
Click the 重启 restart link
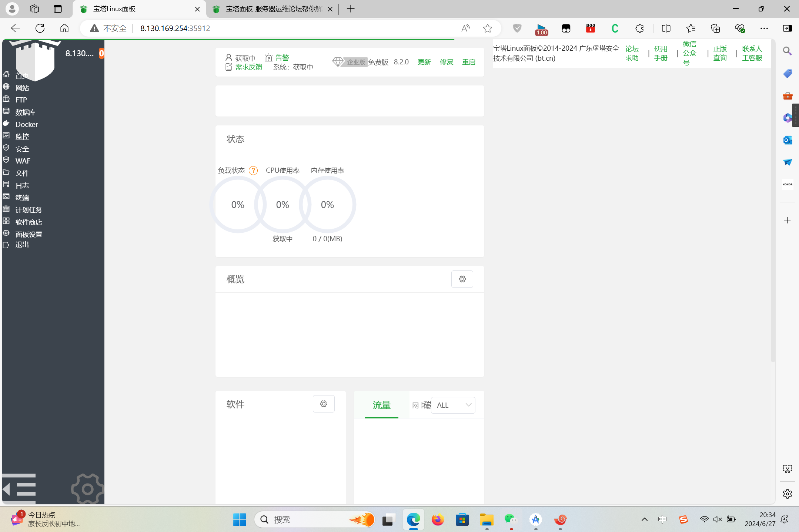[469, 62]
